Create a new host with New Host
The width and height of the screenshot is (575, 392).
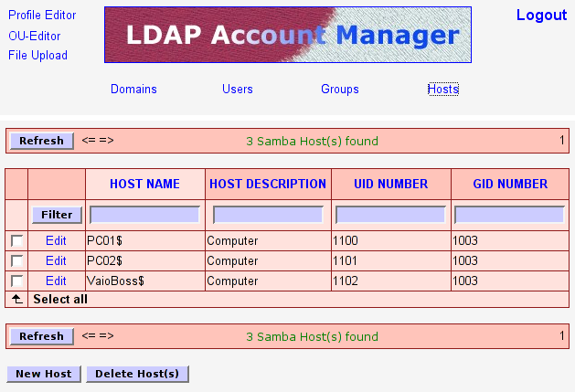coord(44,374)
